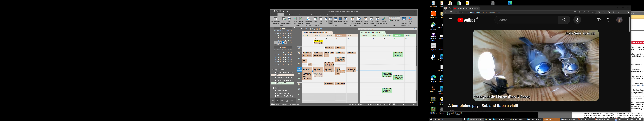The image size is (644, 121).
Task: Tick the Brimblecombe2, Beth (UK) calendar
Action: 276,96
